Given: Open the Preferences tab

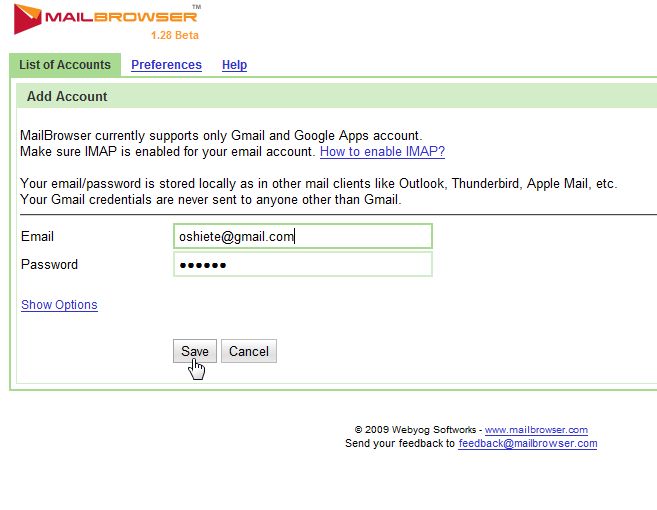Looking at the screenshot, I should point(166,65).
